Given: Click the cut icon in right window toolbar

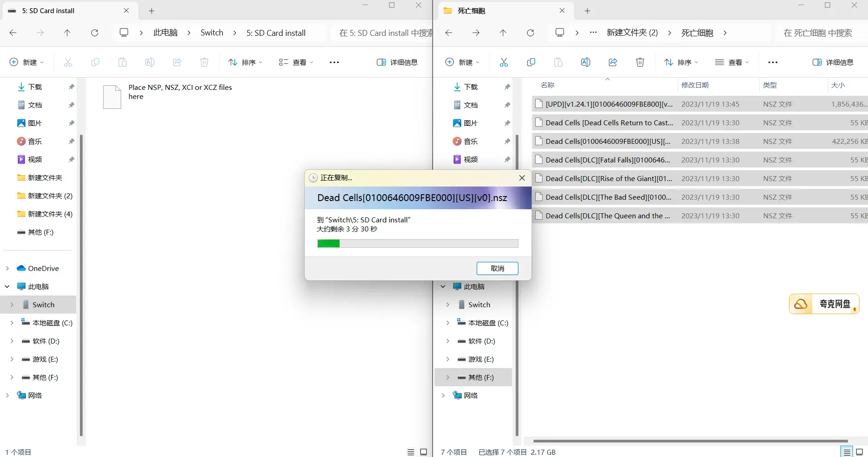Looking at the screenshot, I should 503,62.
